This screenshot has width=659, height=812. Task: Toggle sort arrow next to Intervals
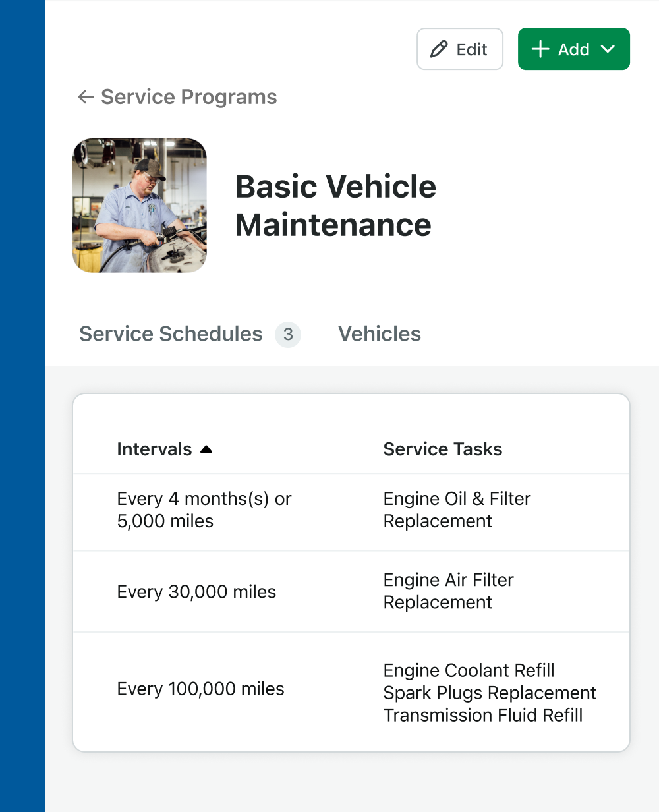(206, 449)
